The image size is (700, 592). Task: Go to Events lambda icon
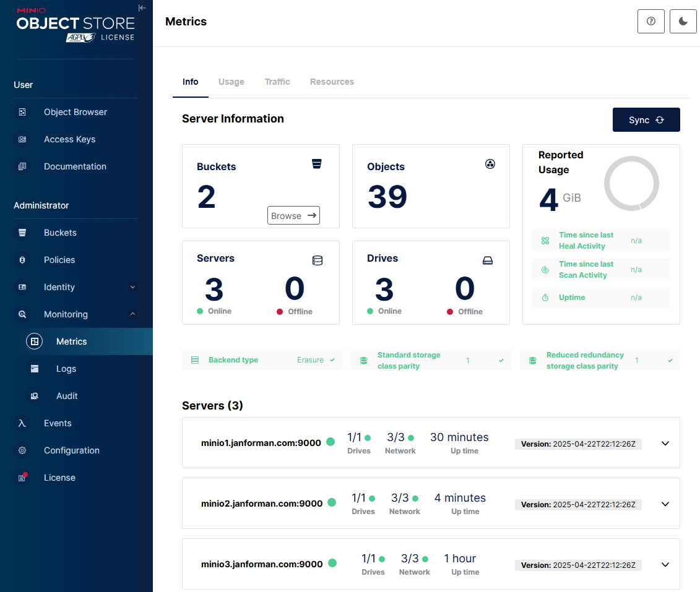tap(22, 423)
